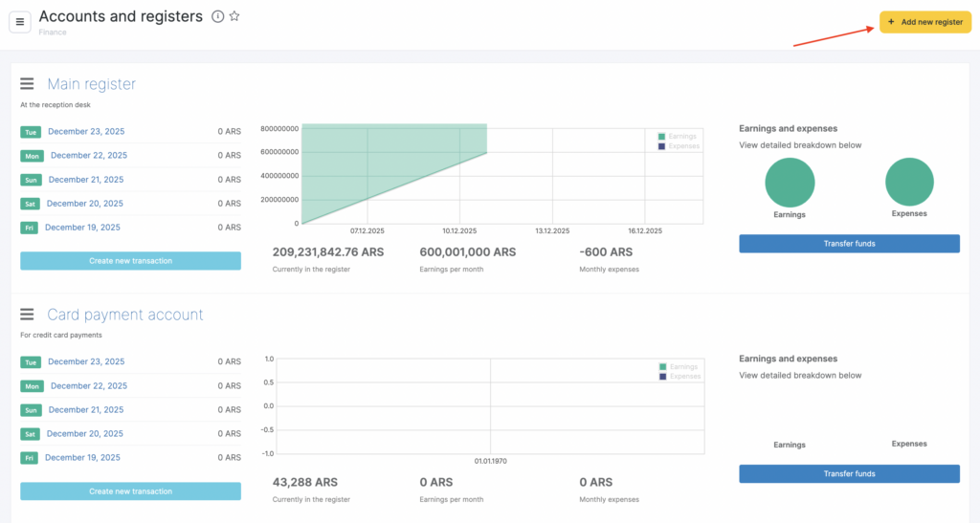This screenshot has height=523, width=980.
Task: Open Main register hamburger menu icon
Action: click(x=28, y=84)
